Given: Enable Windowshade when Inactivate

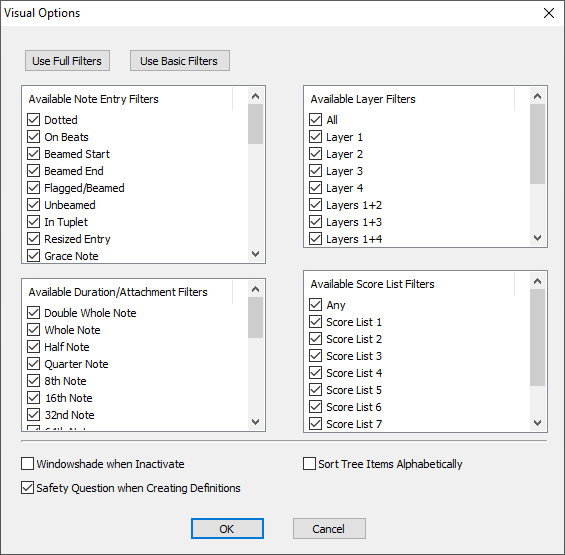Looking at the screenshot, I should click(27, 464).
